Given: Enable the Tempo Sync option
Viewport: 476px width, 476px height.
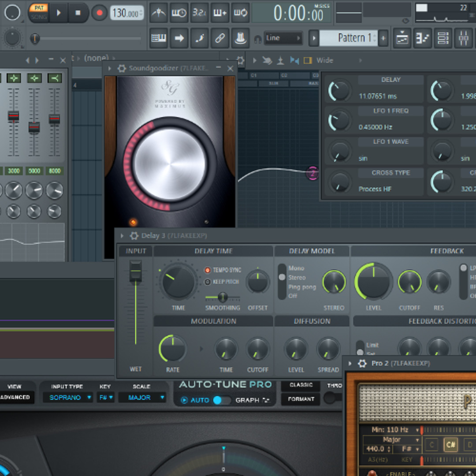Looking at the screenshot, I should click(x=208, y=270).
